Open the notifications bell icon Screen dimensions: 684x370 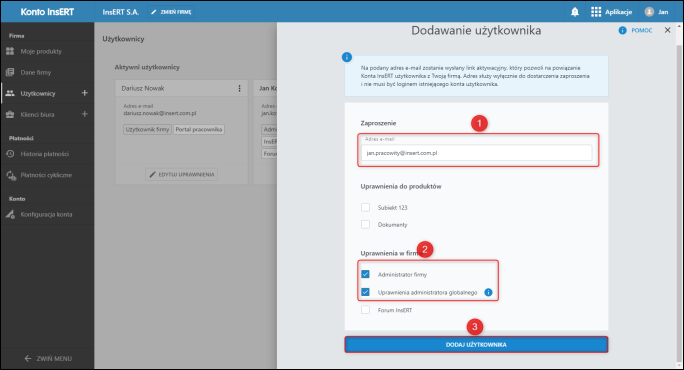point(575,12)
